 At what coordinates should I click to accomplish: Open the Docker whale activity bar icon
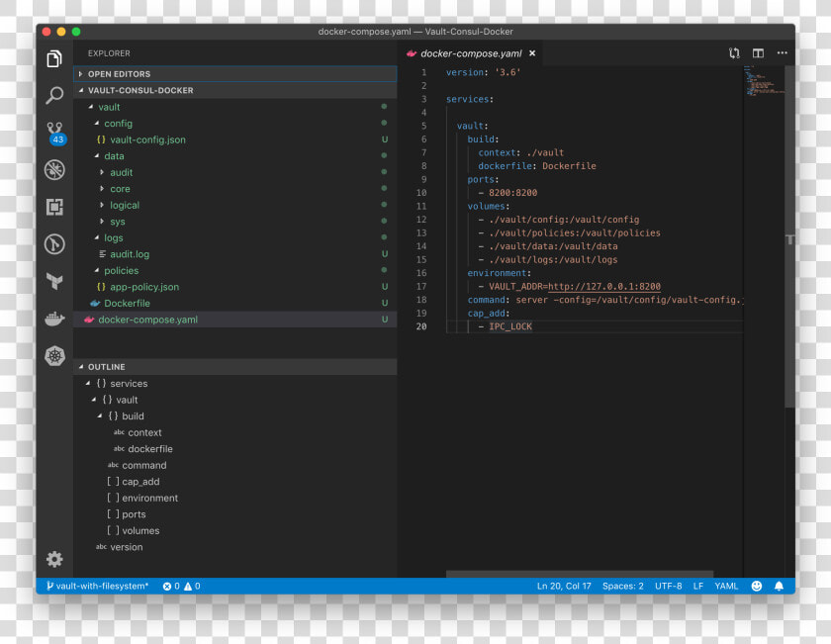coord(54,319)
